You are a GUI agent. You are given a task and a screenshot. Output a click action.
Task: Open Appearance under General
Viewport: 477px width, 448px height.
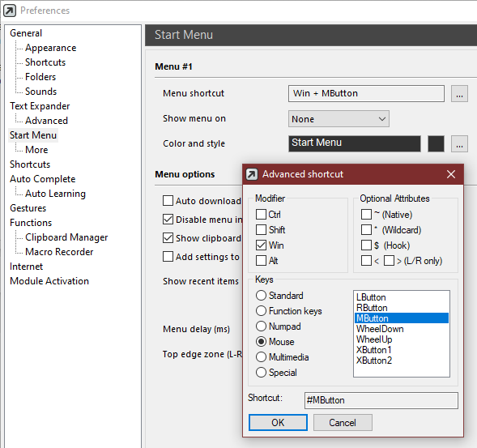coord(50,48)
